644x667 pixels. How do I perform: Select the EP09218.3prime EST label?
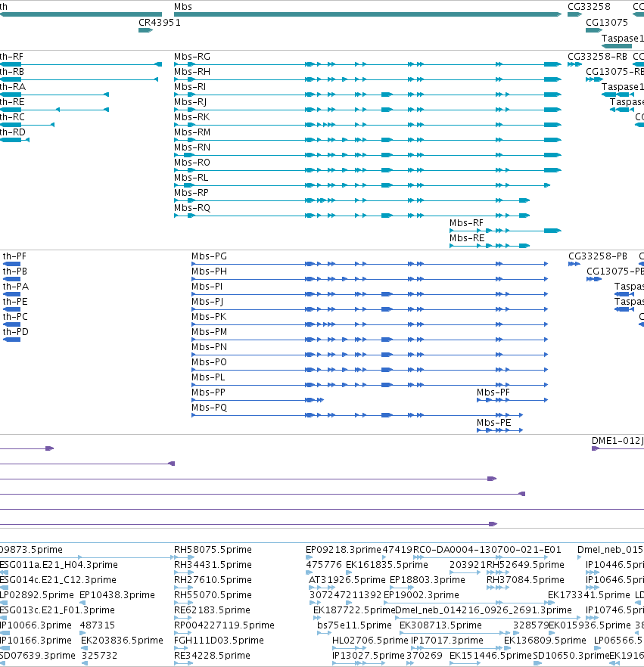point(343,550)
